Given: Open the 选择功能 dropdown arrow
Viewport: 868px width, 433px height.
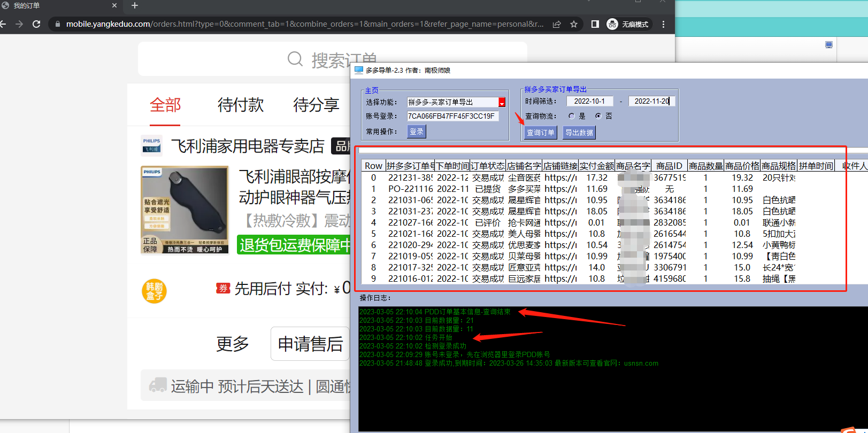Looking at the screenshot, I should click(502, 102).
